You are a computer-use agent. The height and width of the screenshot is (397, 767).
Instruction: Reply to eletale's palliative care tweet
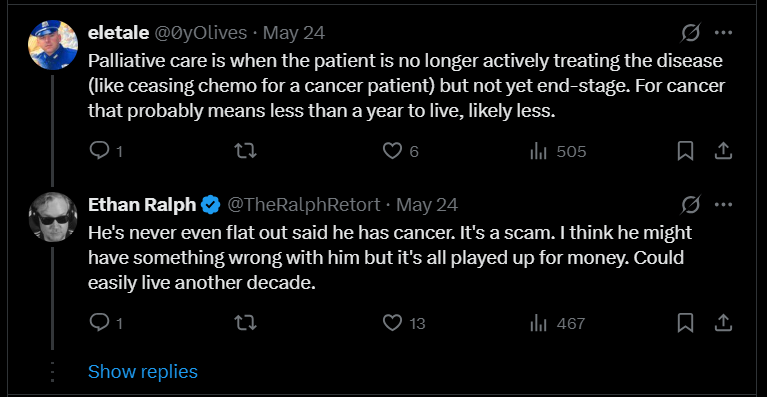[106, 151]
